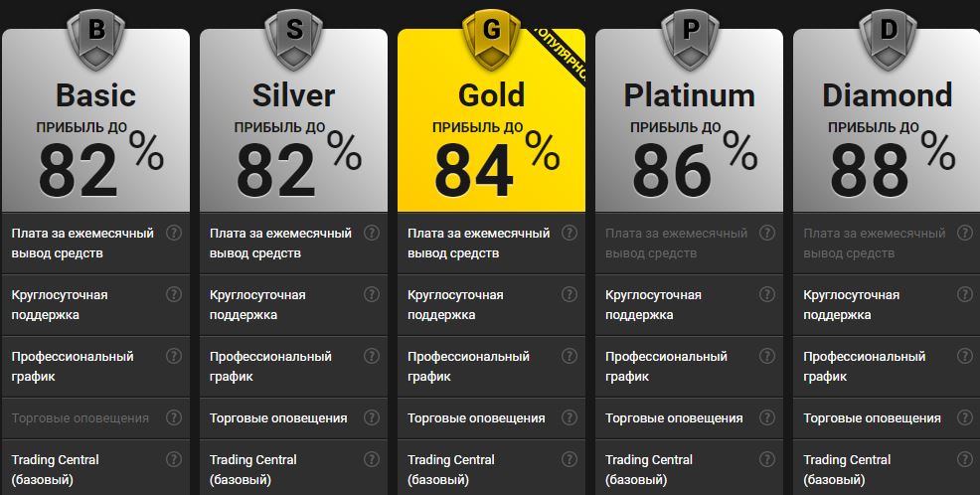Click the diagonal popular ribbon on Gold
Image resolution: width=980 pixels, height=495 pixels.
click(561, 57)
